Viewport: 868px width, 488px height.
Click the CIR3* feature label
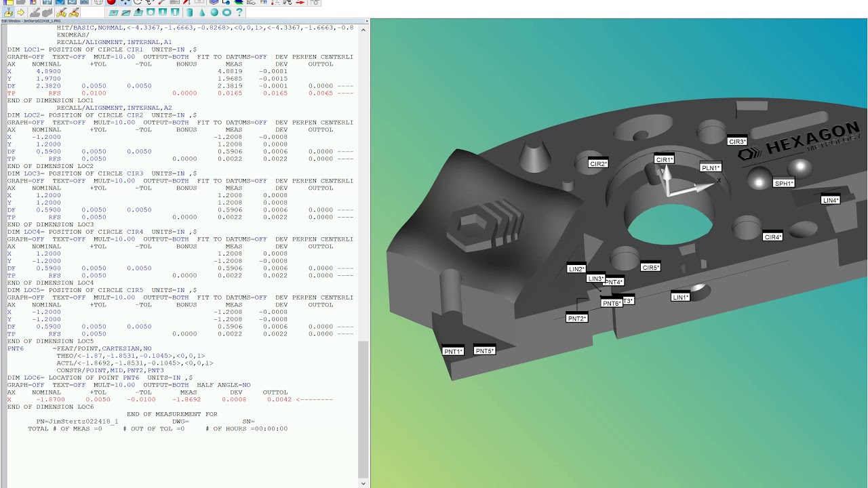[737, 142]
